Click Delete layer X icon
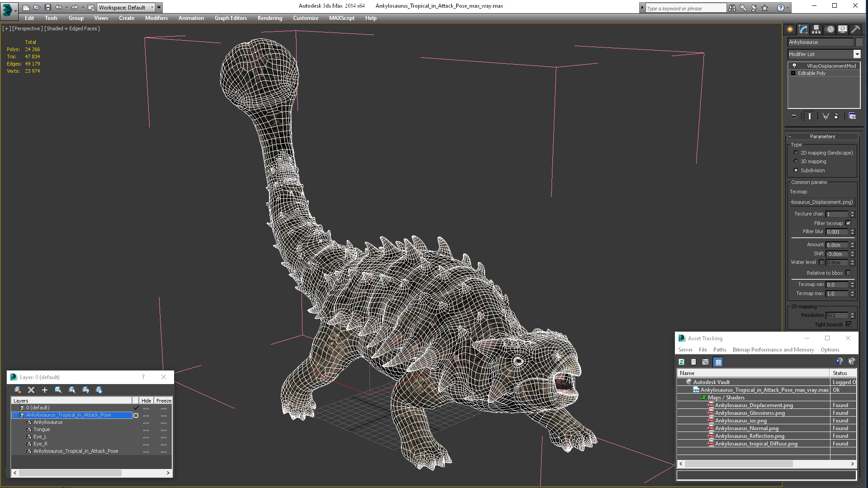Screen dimensions: 868x488 [x=31, y=390]
